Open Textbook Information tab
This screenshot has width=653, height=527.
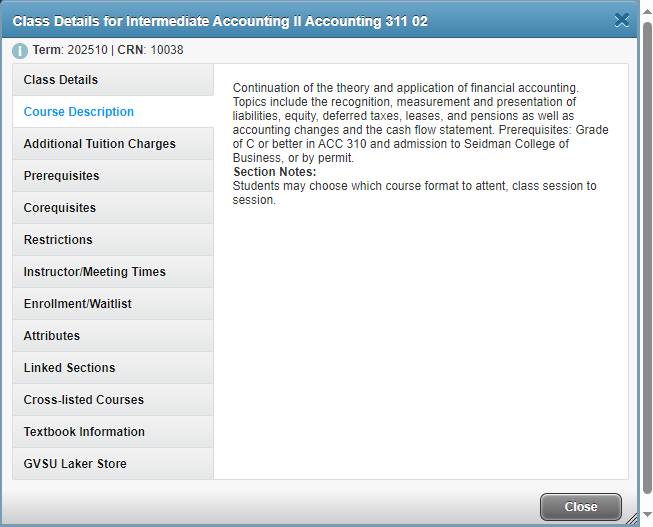click(x=84, y=432)
